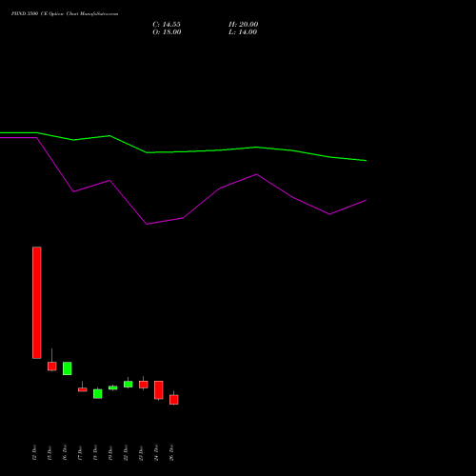Click the small red candlestick above 17 Dec
Viewport: 476px width, 476px height.
[83, 389]
